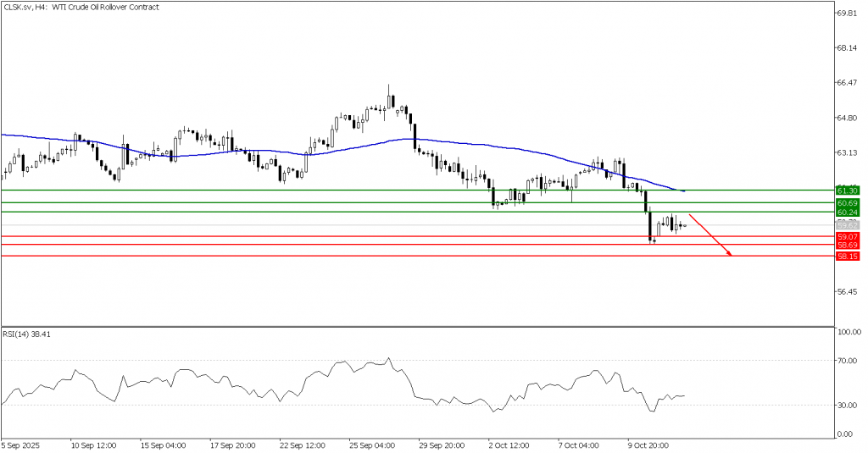Click the grey 59.62 current price label
The width and height of the screenshot is (868, 453).
coord(848,225)
